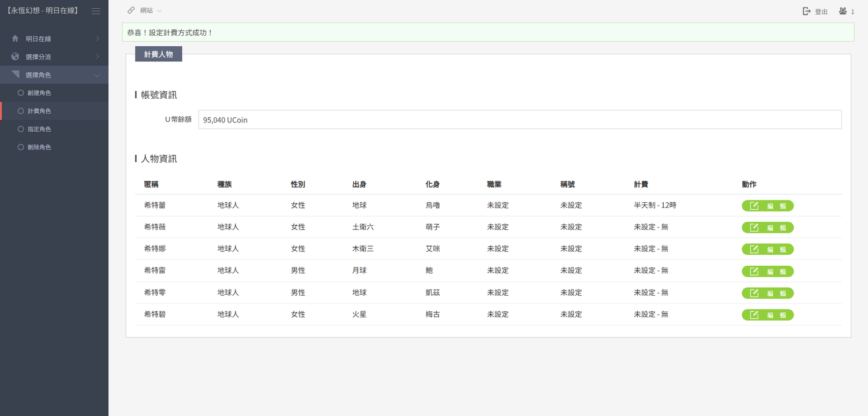Switch to the 計費人物 tab

coord(158,54)
